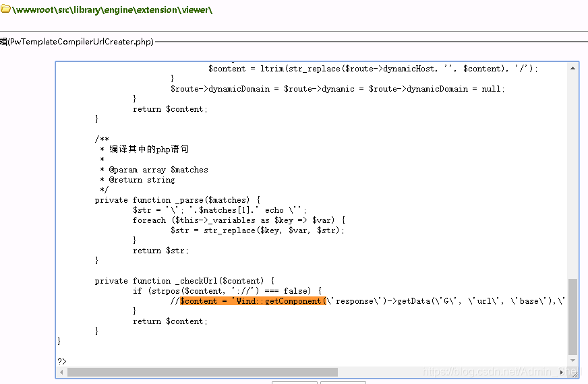Screen dimensions: 588x384
Task: Click the horizontal scrollbar thumb in the editor
Action: 202,372
